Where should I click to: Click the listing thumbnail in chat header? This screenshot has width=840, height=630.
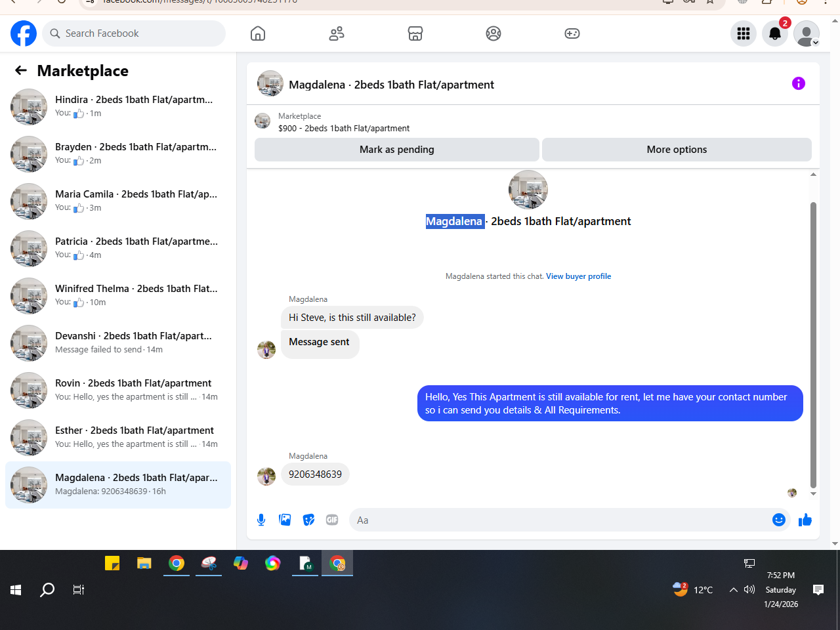[x=270, y=84]
